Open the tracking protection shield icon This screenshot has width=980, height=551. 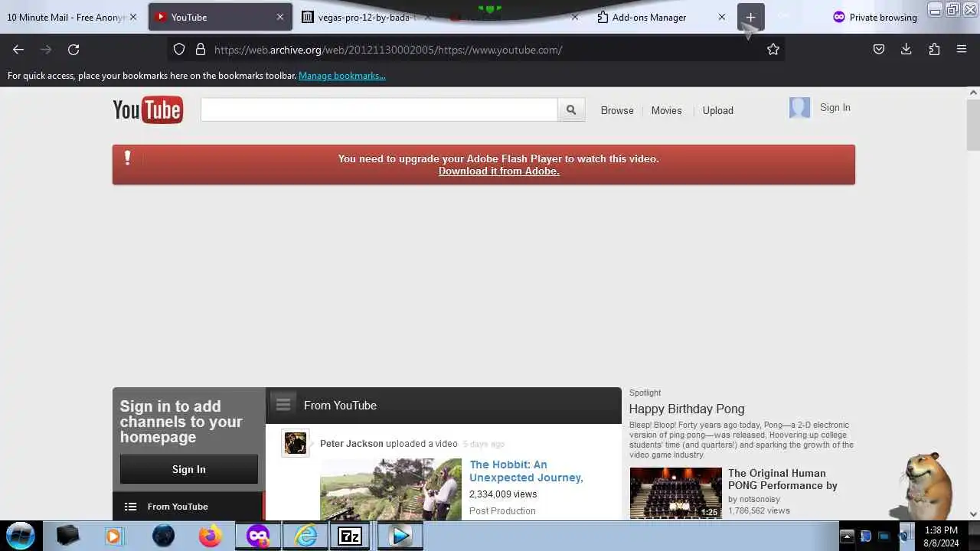tap(179, 49)
